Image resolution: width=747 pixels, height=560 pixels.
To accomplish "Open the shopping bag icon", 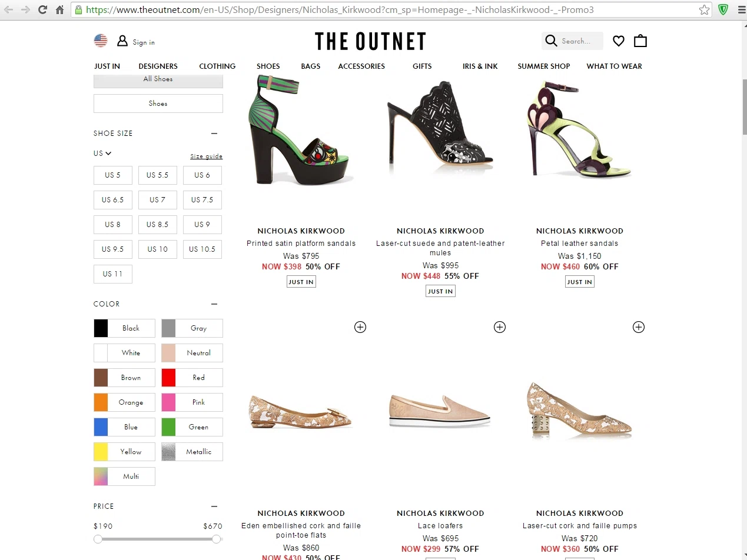I will coord(640,41).
